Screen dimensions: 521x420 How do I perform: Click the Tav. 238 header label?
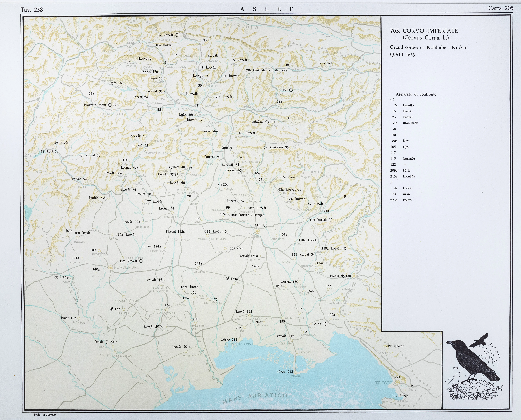(x=32, y=10)
